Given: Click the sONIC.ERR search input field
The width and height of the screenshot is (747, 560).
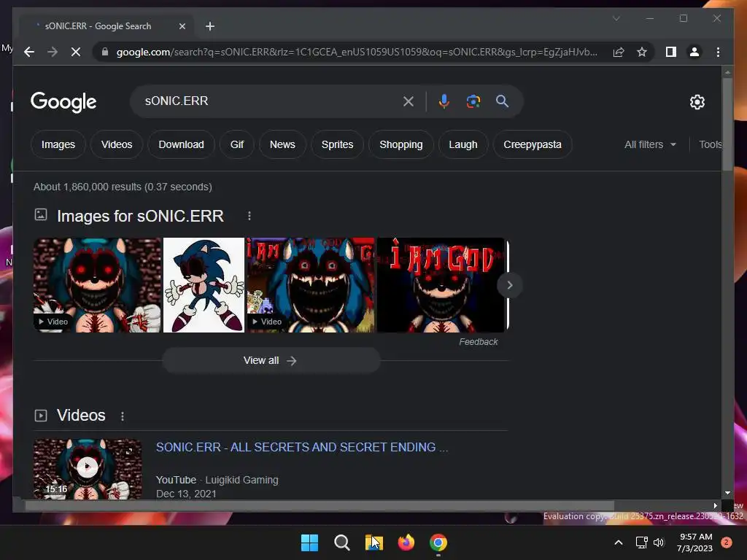Looking at the screenshot, I should [x=269, y=101].
